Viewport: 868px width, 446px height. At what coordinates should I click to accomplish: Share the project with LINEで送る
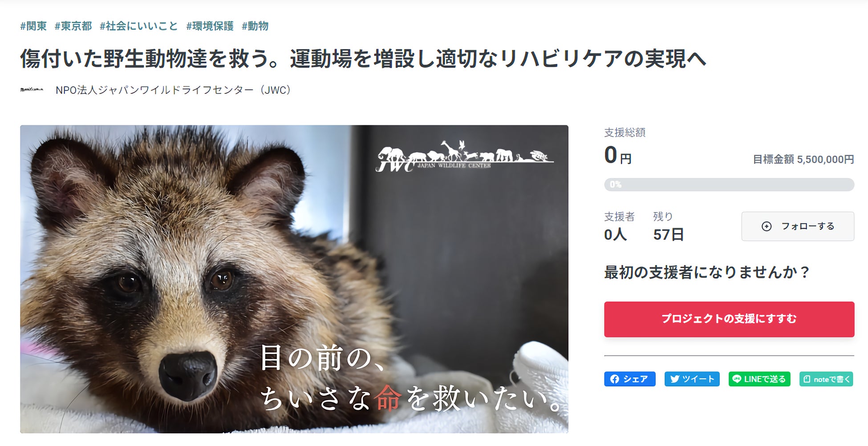click(x=759, y=379)
